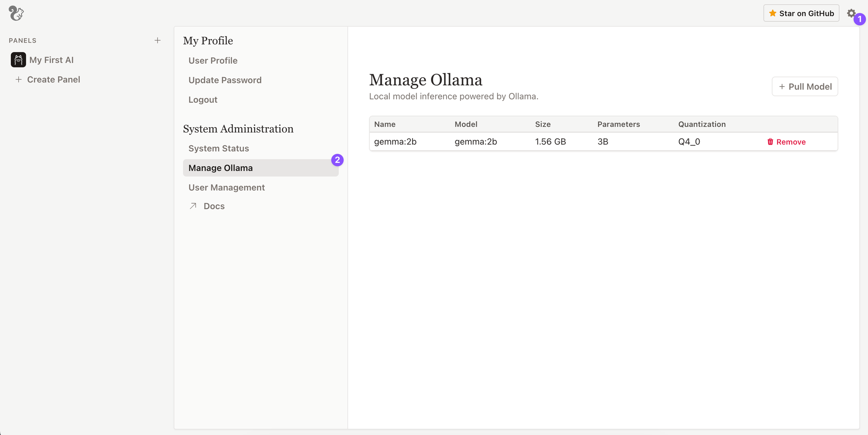Go to Update Password
Image resolution: width=868 pixels, height=435 pixels.
(225, 80)
